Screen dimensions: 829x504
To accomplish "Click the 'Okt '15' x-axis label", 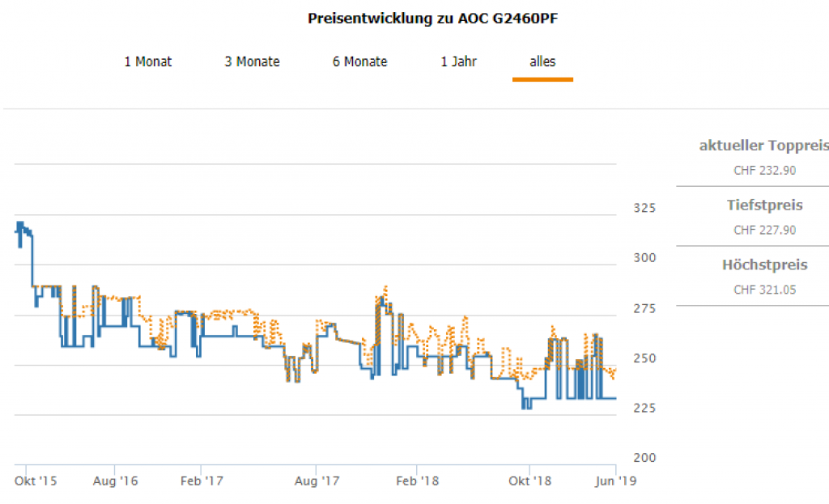I will (36, 481).
